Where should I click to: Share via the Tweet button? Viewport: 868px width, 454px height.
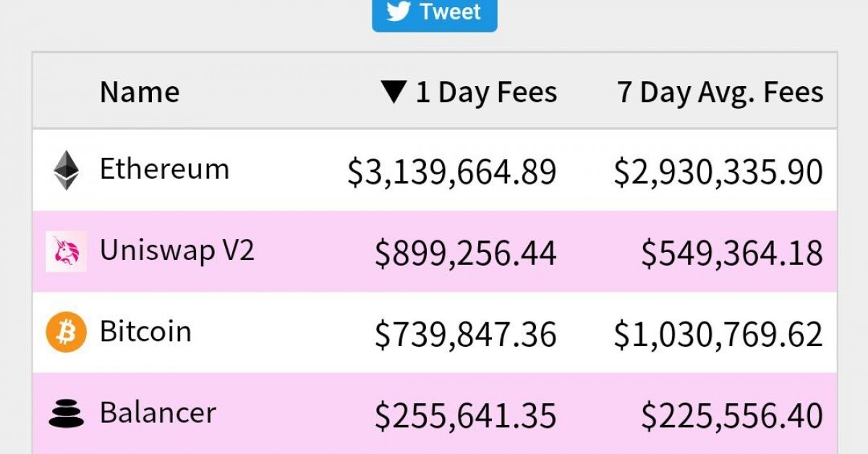[x=435, y=12]
